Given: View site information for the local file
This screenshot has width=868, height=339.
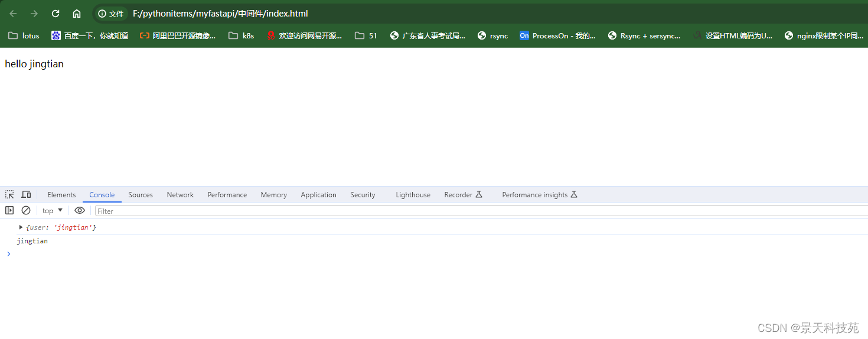Looking at the screenshot, I should click(x=111, y=14).
